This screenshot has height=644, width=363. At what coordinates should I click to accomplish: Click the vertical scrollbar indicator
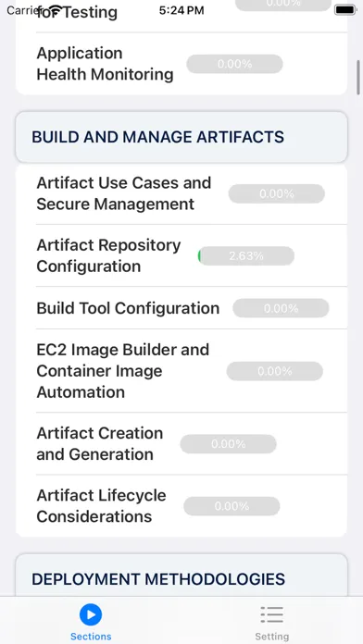(358, 77)
